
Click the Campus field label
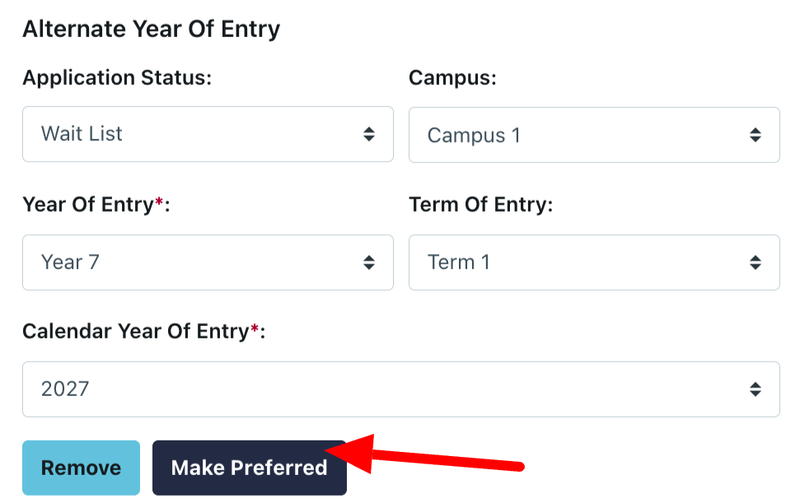click(x=452, y=78)
